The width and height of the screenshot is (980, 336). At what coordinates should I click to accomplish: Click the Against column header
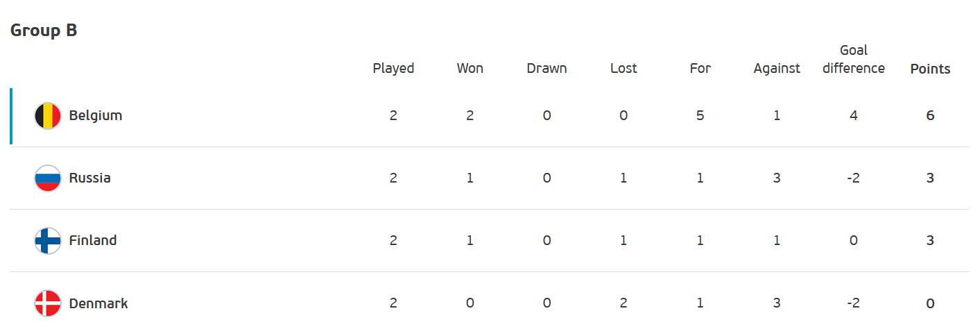click(777, 69)
